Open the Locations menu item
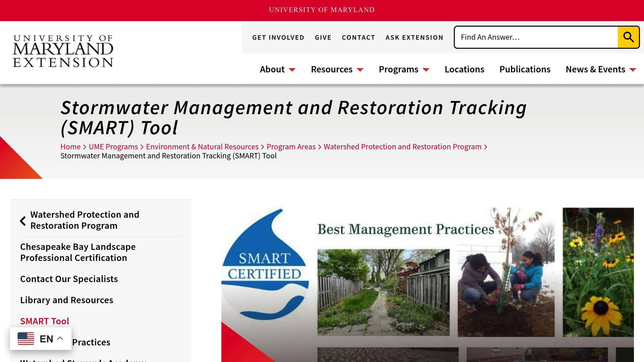644x362 pixels. pyautogui.click(x=464, y=69)
